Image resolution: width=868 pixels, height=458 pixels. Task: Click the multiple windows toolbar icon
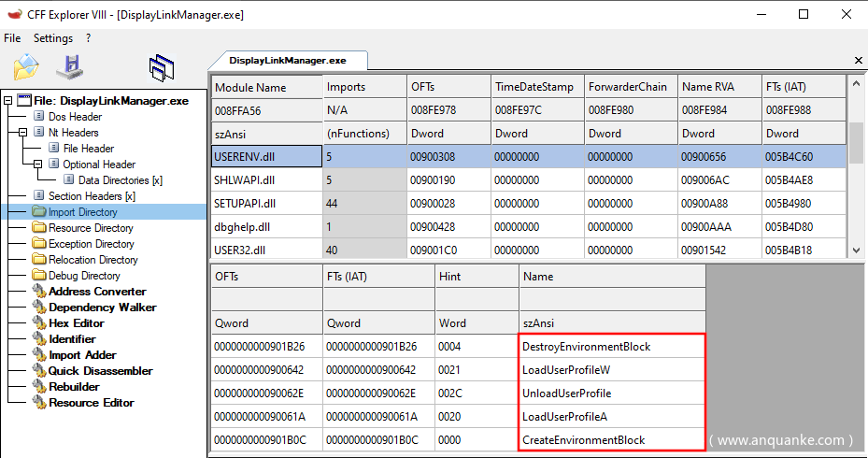pyautogui.click(x=162, y=66)
